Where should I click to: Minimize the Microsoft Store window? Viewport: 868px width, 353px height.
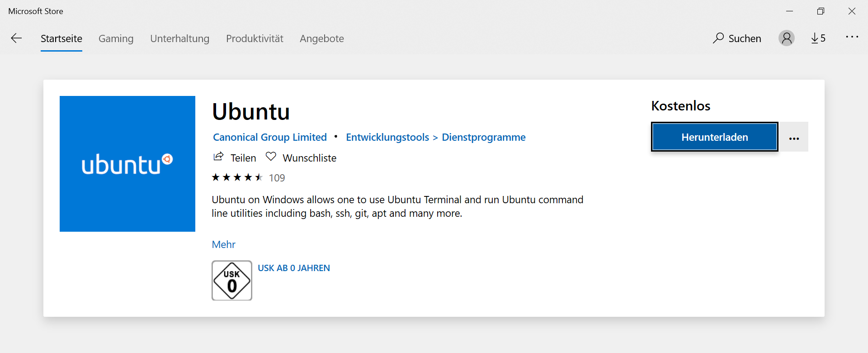click(x=790, y=11)
